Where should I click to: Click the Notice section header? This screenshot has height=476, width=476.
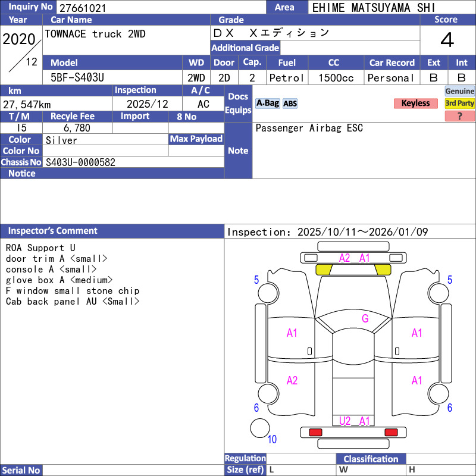(x=22, y=174)
